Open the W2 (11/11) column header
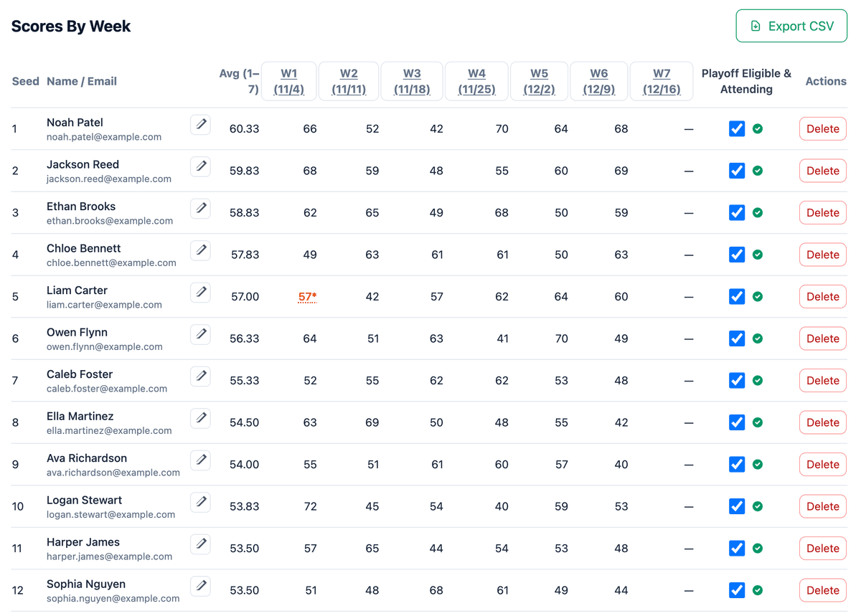This screenshot has height=616, width=861. click(349, 81)
